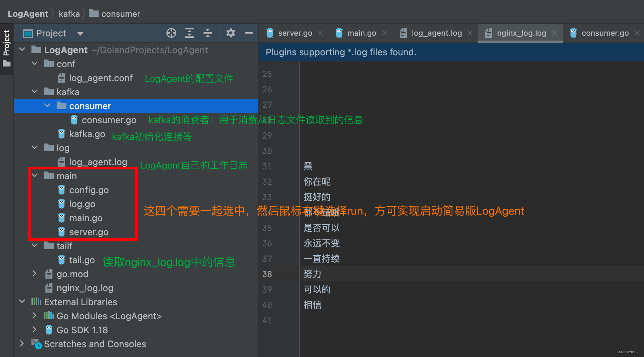Image resolution: width=644 pixels, height=357 pixels.
Task: Collapse the conf folder
Action: pyautogui.click(x=34, y=64)
